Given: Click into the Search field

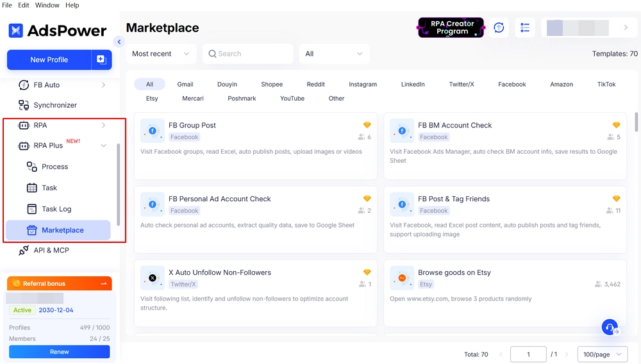Looking at the screenshot, I should point(247,54).
